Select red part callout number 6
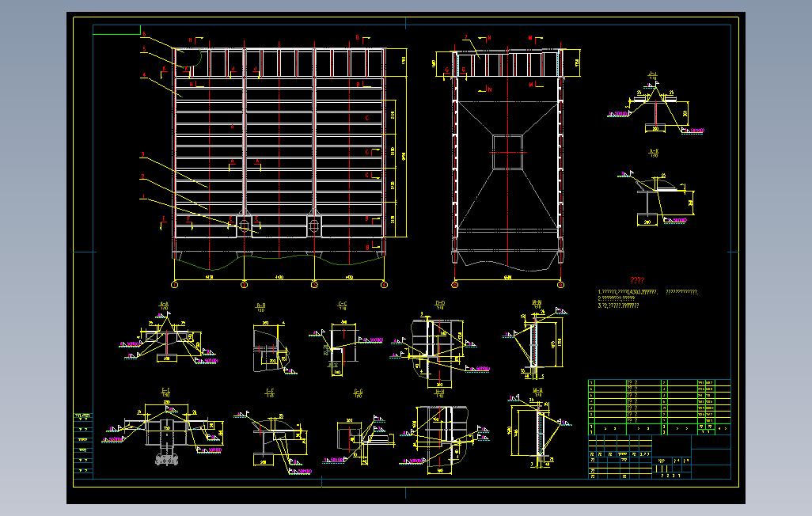The height and width of the screenshot is (516, 812). point(144,34)
